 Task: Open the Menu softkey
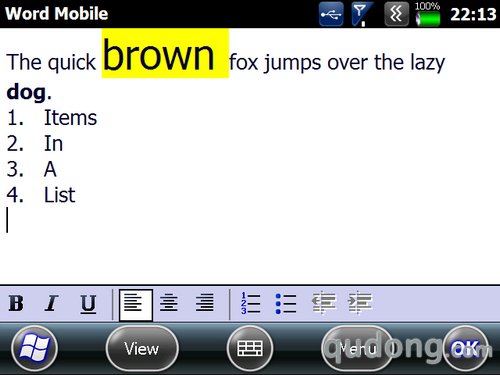[357, 348]
